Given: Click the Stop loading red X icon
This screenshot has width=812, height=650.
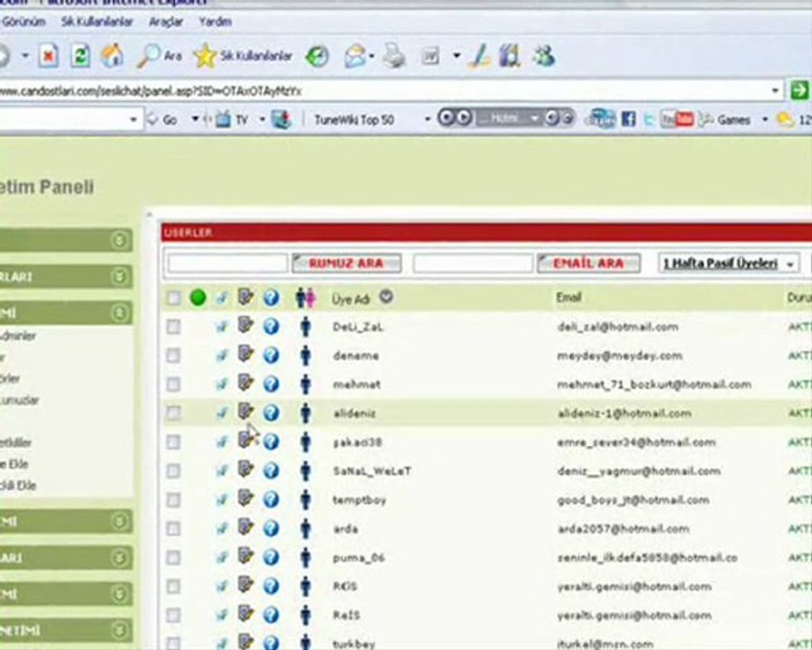Looking at the screenshot, I should click(48, 55).
